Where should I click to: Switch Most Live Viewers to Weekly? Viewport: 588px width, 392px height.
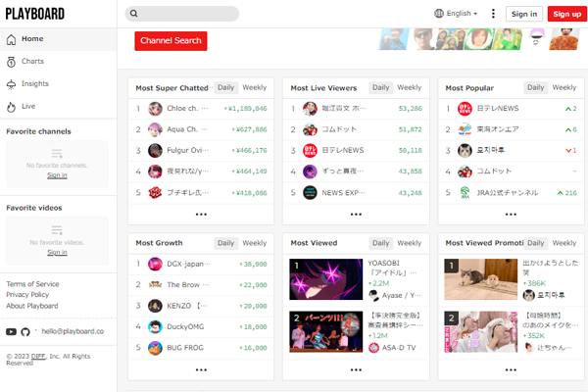click(410, 87)
